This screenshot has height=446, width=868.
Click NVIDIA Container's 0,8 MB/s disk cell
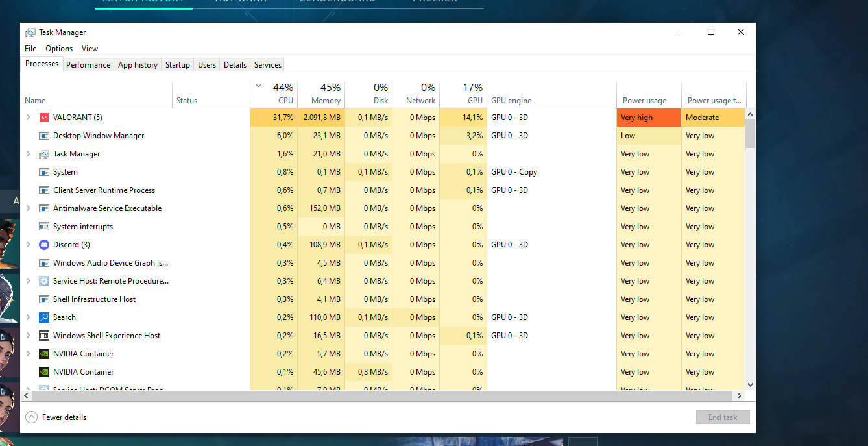[368, 372]
